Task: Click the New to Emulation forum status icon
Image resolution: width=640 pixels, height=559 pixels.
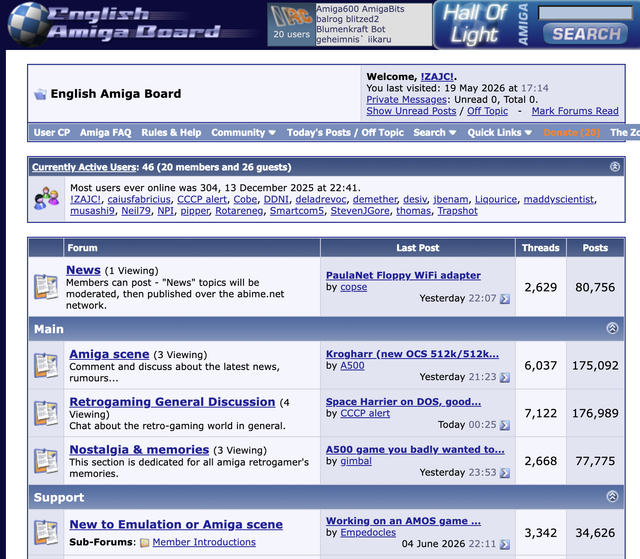Action: [46, 532]
